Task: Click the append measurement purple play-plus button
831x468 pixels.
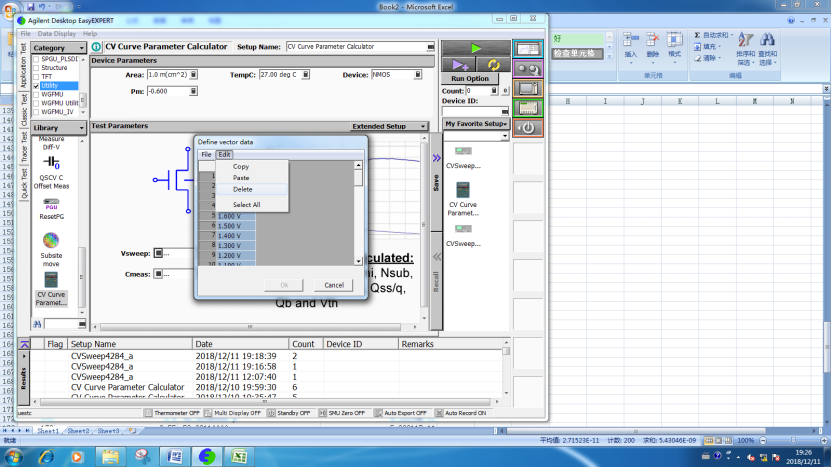Action: [x=459, y=65]
